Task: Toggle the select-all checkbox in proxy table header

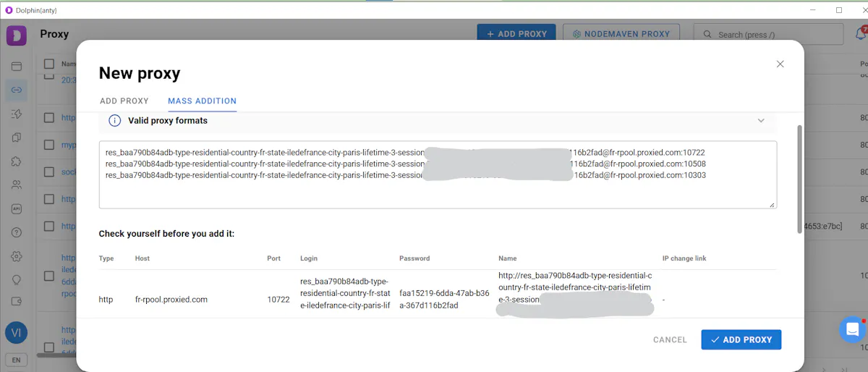Action: click(x=48, y=64)
